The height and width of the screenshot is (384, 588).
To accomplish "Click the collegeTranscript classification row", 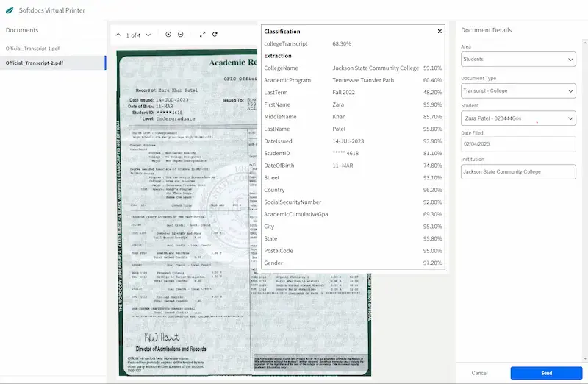I will click(x=353, y=43).
